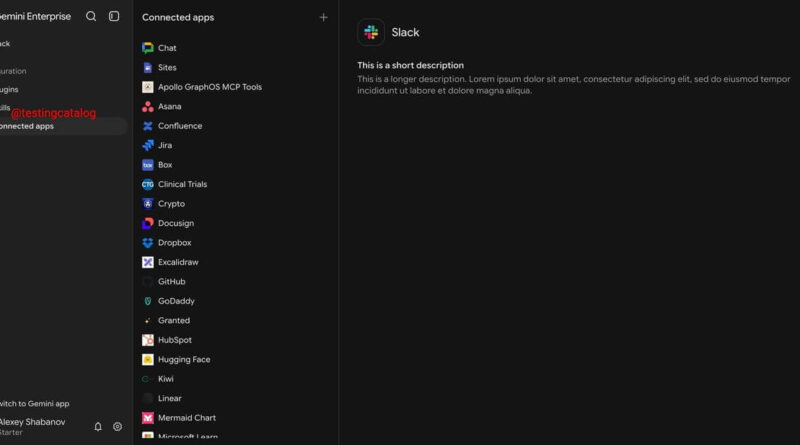Click the Crypto app icon

[147, 204]
